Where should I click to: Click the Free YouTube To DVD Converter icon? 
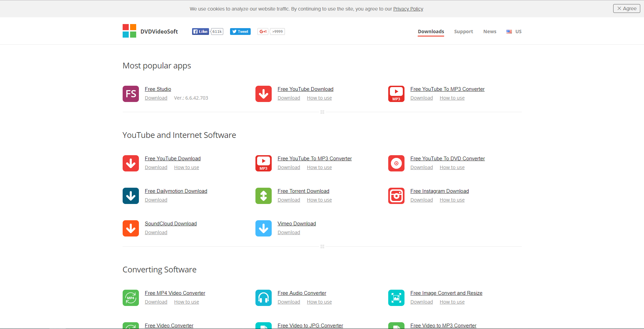(396, 163)
